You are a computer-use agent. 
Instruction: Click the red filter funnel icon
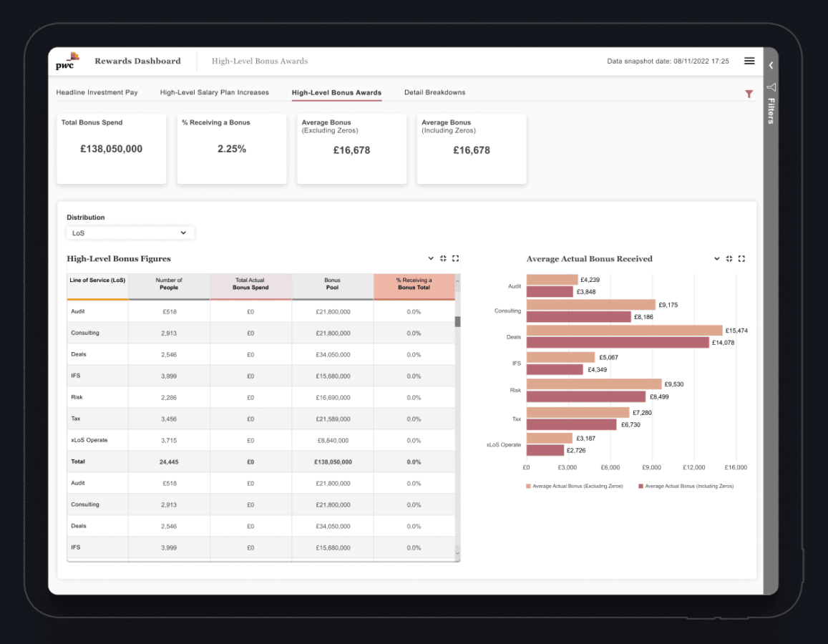[749, 94]
